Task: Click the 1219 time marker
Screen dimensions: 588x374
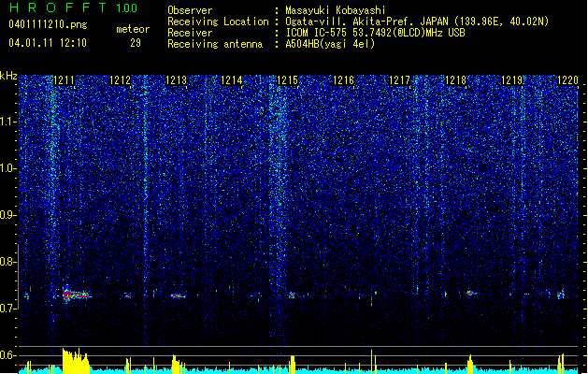Action: point(512,80)
